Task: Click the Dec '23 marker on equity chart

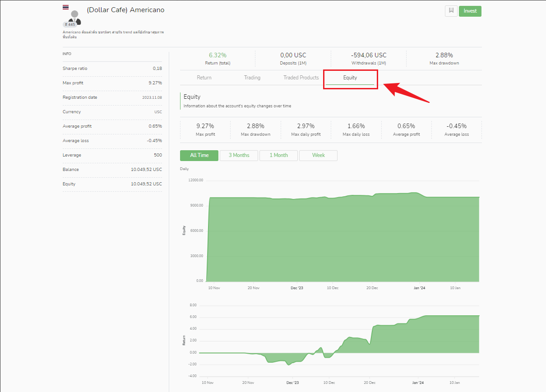Action: (296, 288)
